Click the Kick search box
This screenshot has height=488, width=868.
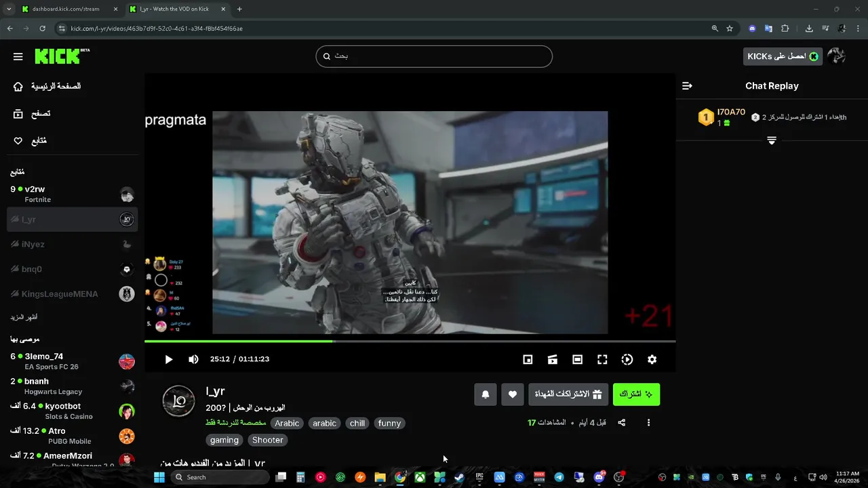point(434,56)
